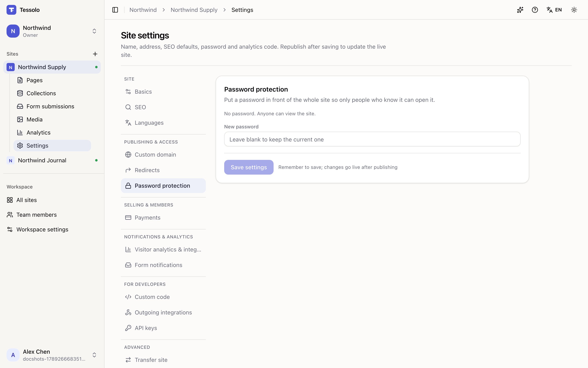The width and height of the screenshot is (588, 368).
Task: Go to the Basics settings tab
Action: (163, 92)
